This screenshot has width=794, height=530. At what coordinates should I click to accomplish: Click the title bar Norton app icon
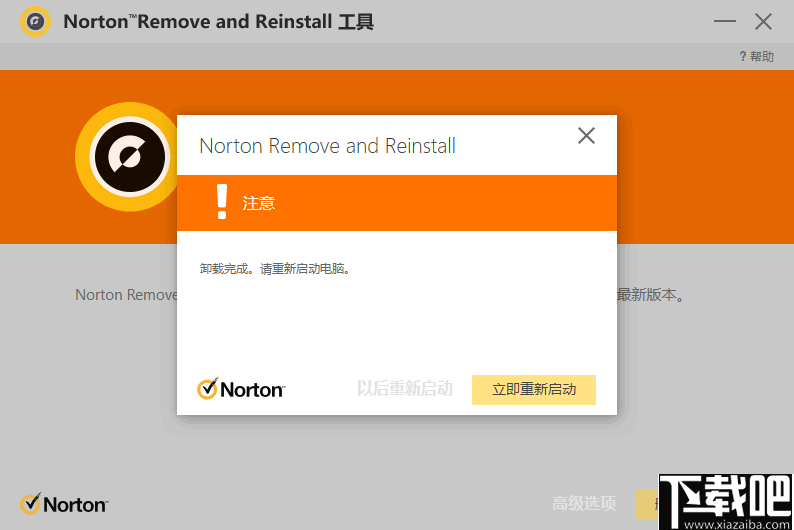[35, 22]
